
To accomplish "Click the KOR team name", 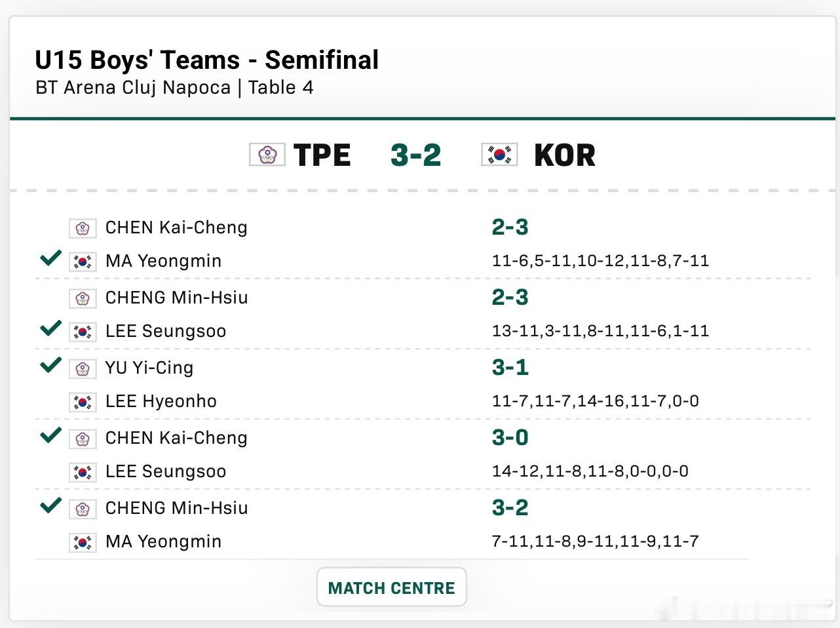I will 565,155.
